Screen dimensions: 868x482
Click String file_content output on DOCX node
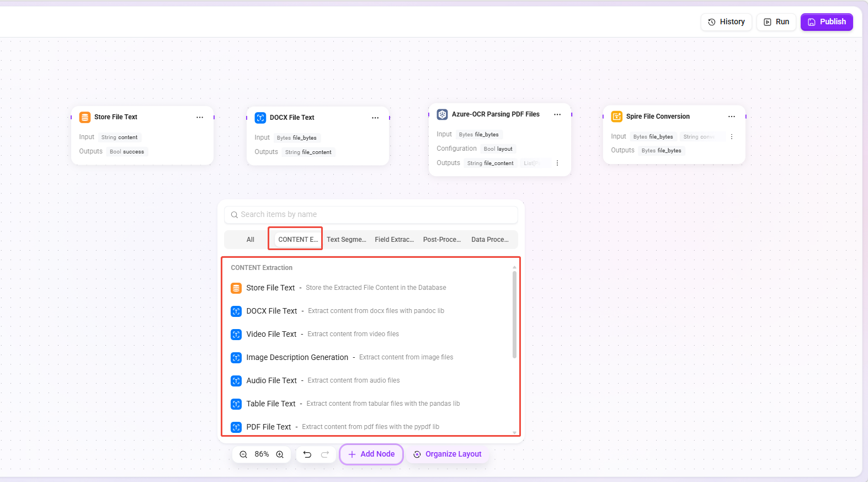coord(308,152)
